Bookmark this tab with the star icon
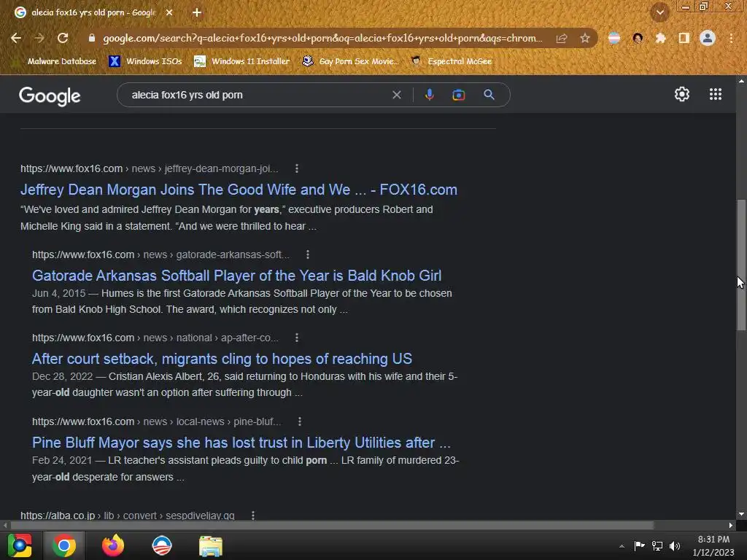 pyautogui.click(x=584, y=38)
